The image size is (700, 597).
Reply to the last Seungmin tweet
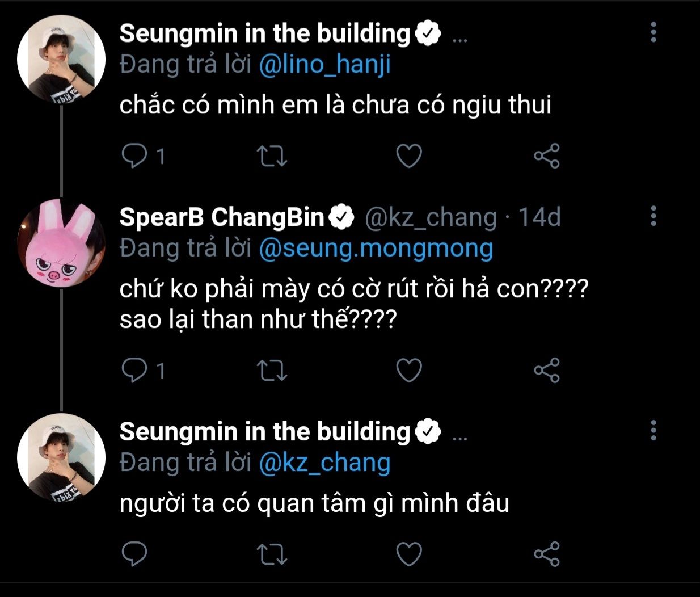(134, 554)
